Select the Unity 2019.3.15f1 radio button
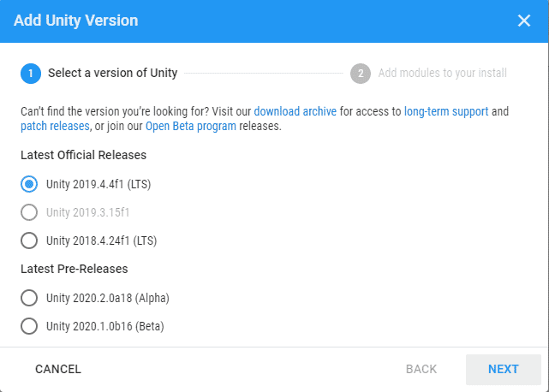The image size is (549, 392). 29,212
